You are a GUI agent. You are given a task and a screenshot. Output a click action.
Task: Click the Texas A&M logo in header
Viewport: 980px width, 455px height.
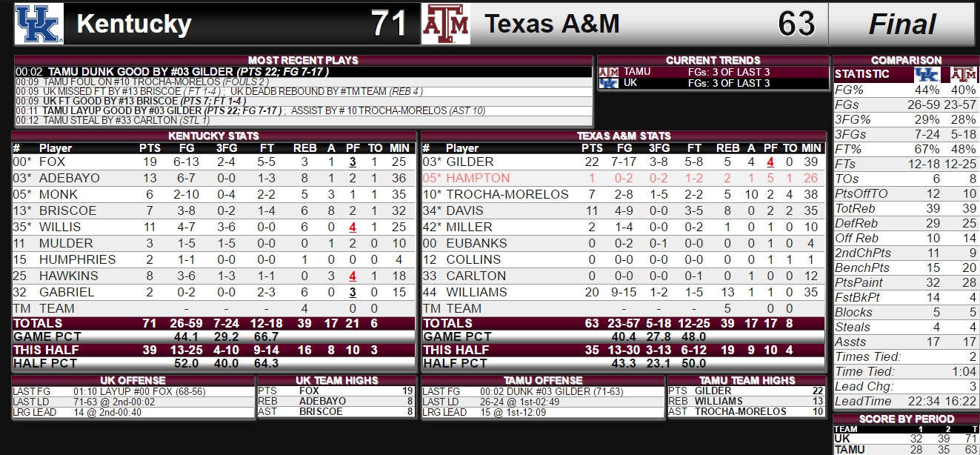click(x=445, y=24)
